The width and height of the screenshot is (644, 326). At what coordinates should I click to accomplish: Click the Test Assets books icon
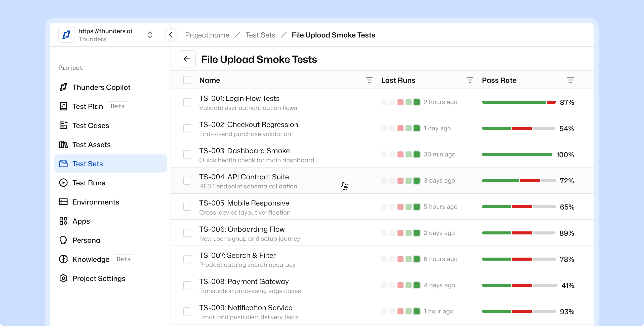[63, 145]
